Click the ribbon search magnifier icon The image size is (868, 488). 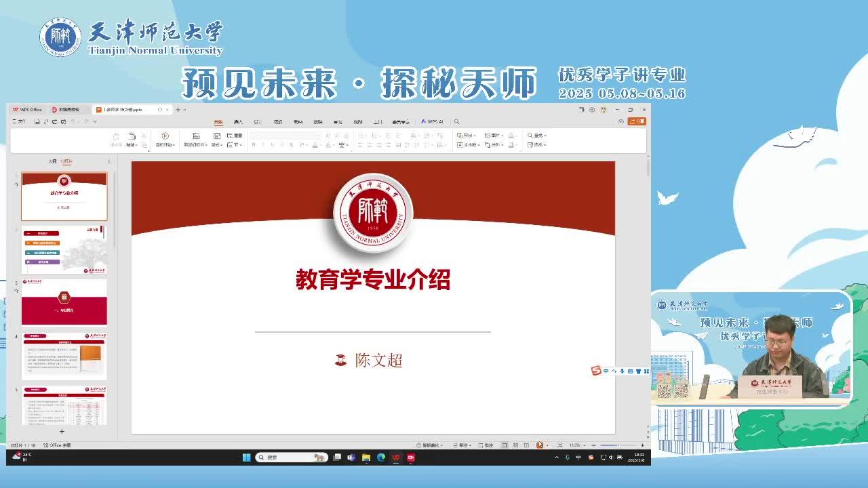coord(456,121)
